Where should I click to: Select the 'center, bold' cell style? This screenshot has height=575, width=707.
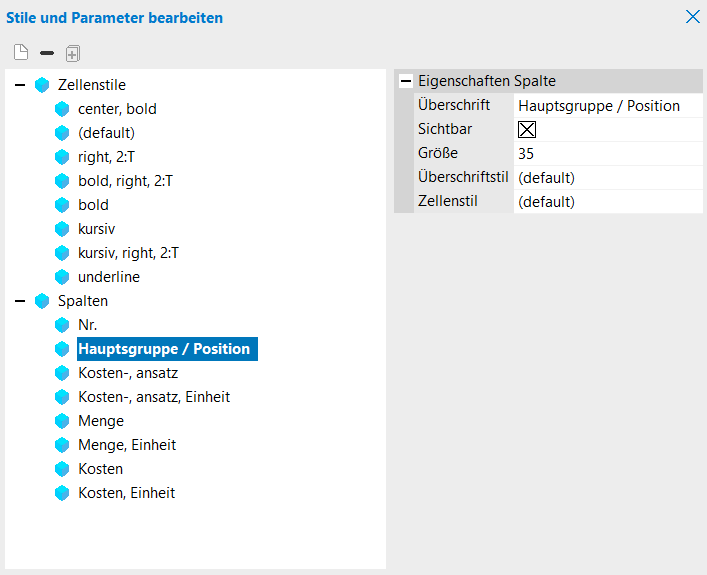pyautogui.click(x=117, y=109)
